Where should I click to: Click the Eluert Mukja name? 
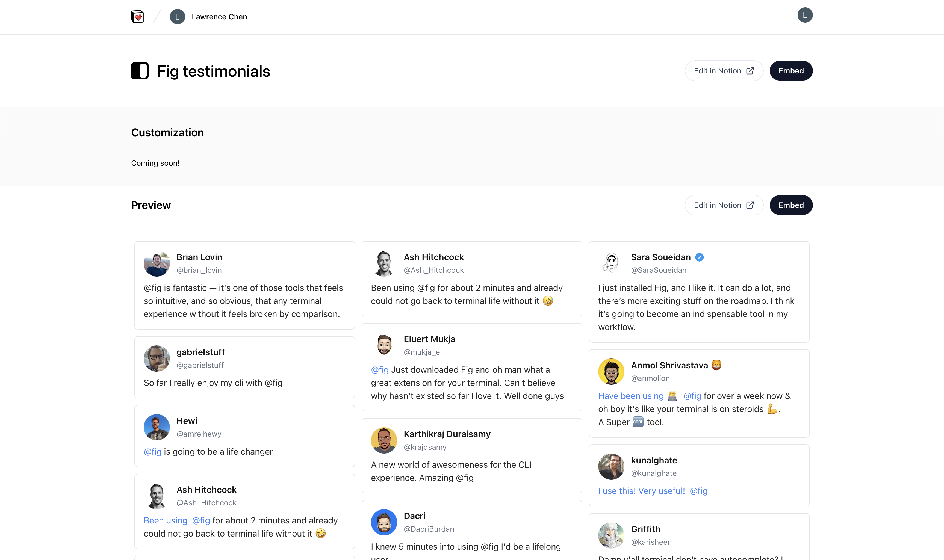coord(429,339)
